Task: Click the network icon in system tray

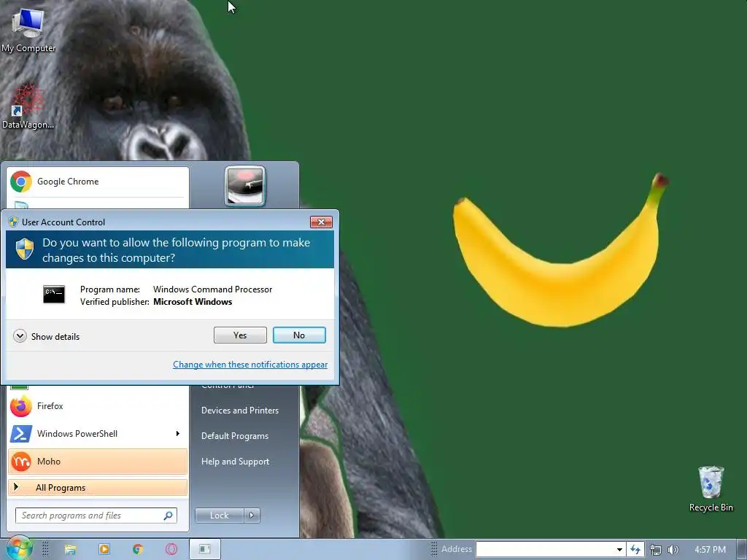Action: tap(656, 550)
